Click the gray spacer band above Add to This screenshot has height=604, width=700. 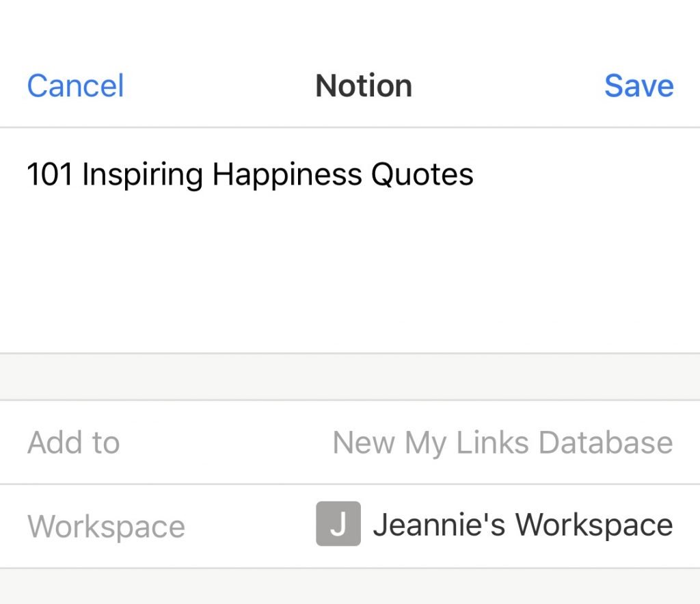pos(350,377)
